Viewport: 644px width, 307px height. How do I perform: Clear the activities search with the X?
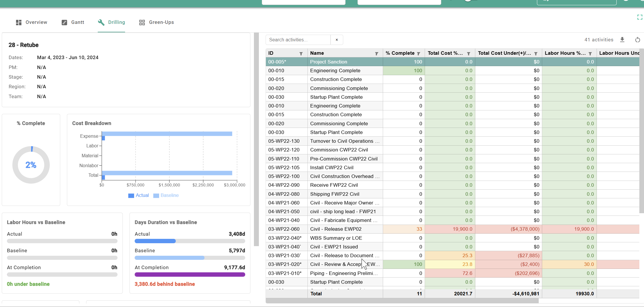click(x=337, y=40)
